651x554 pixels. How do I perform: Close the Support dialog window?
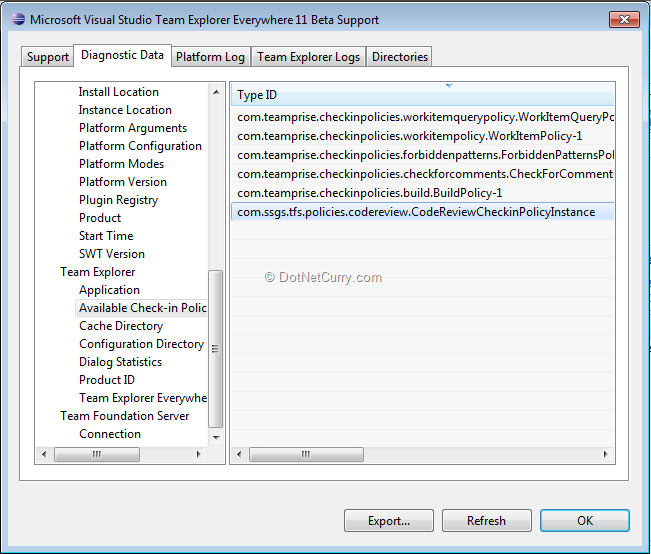[624, 20]
